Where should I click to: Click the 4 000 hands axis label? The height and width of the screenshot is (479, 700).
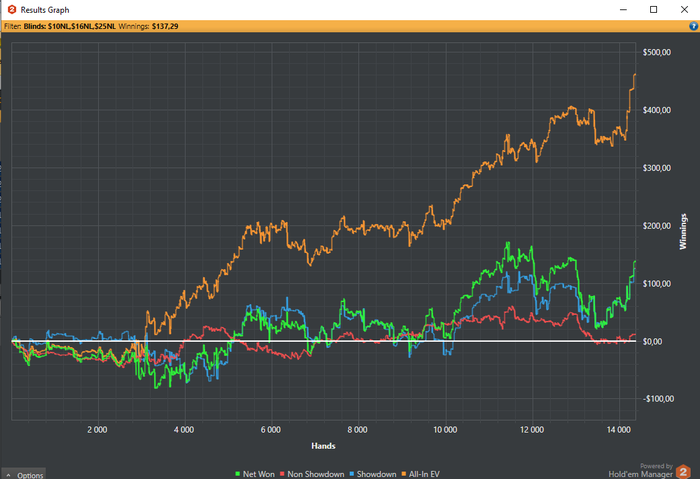pos(184,430)
